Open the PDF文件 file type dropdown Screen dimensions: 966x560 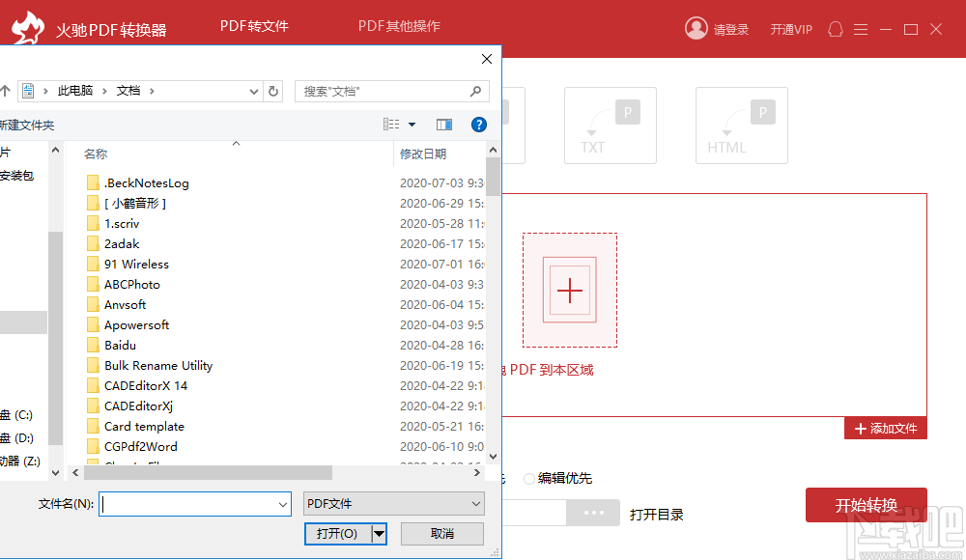tap(476, 504)
